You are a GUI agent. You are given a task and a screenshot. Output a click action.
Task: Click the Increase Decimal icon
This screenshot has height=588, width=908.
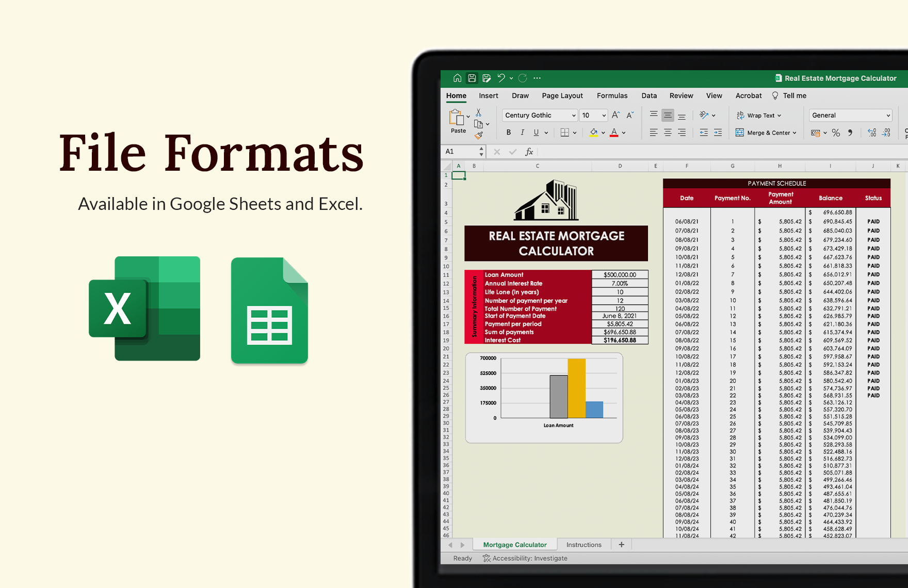tap(872, 133)
